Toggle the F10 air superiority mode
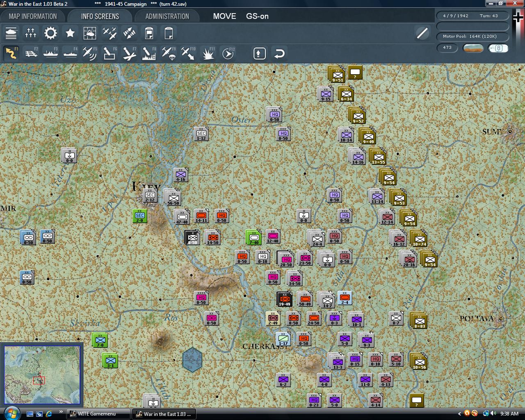525x420 pixels. point(188,53)
